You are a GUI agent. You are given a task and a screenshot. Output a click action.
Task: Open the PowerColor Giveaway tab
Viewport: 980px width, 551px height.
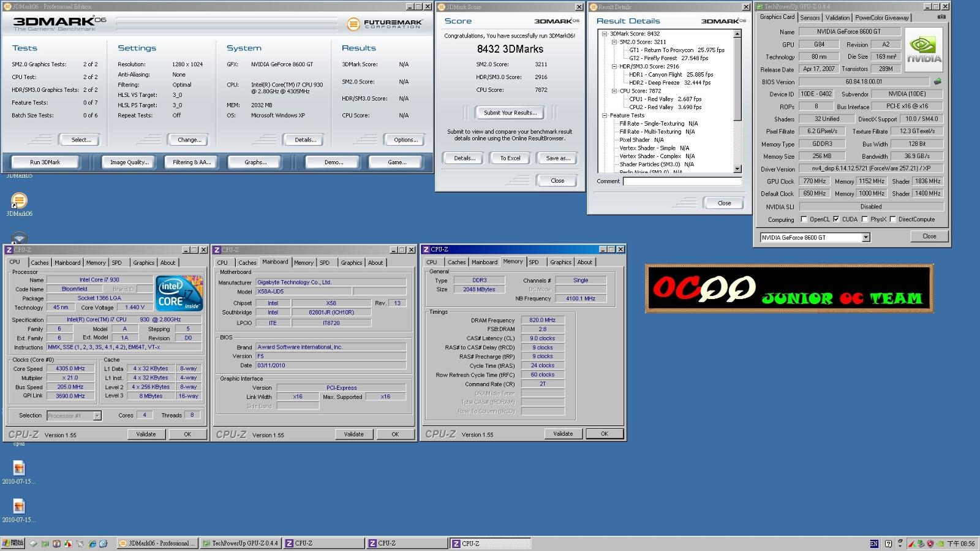click(x=882, y=18)
